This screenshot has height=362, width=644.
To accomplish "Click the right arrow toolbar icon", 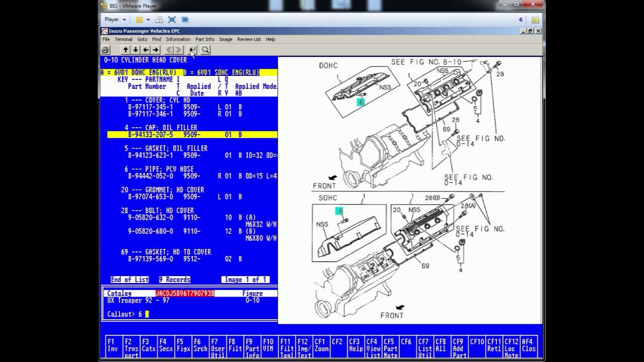I will pyautogui.click(x=155, y=50).
